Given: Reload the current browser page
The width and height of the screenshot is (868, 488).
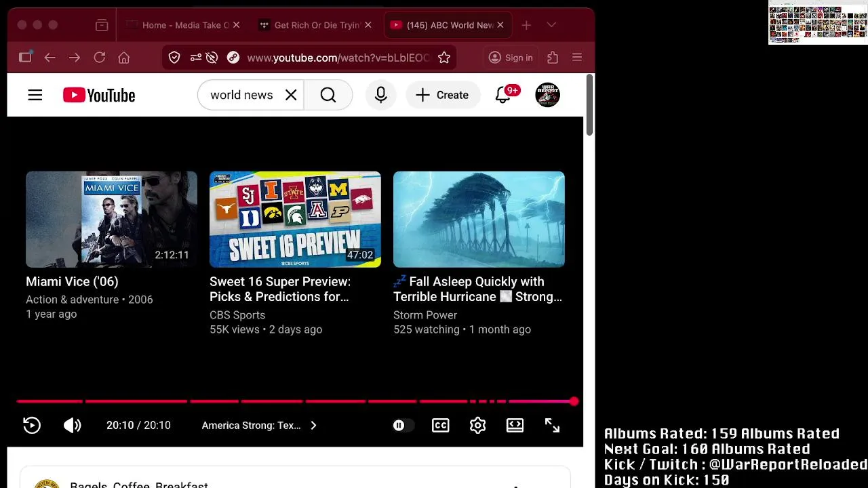Looking at the screenshot, I should (100, 58).
